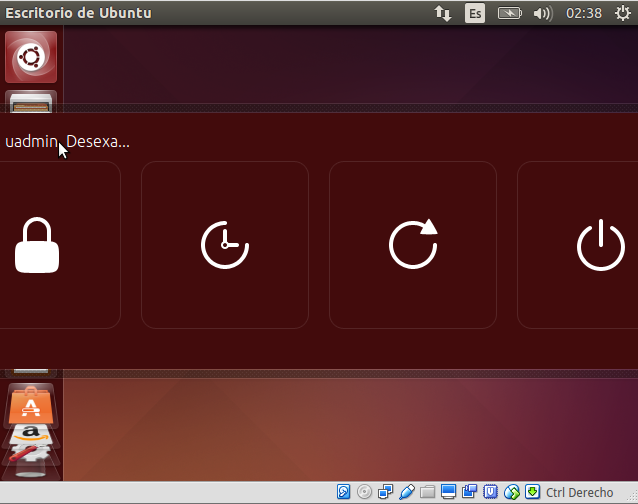
Task: Click the VirtualBox green arrow keyboard icon
Action: tap(532, 491)
